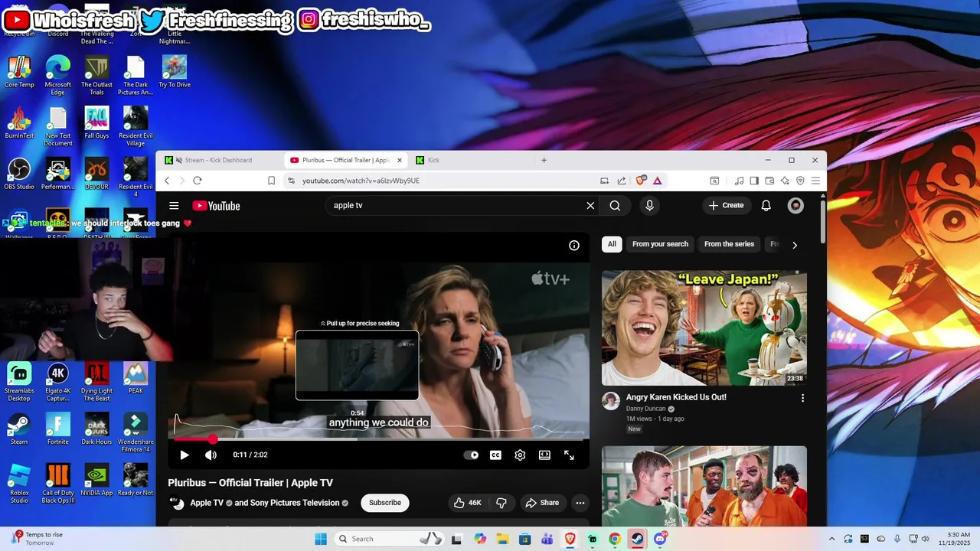This screenshot has width=980, height=551.
Task: Select the Pluribus Official Trailer browser tab
Action: click(345, 160)
